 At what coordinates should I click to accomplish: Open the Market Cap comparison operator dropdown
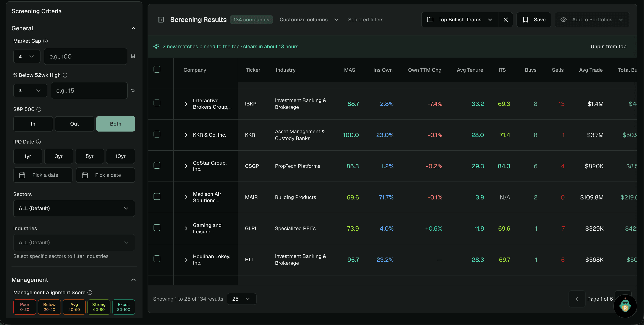click(x=27, y=56)
